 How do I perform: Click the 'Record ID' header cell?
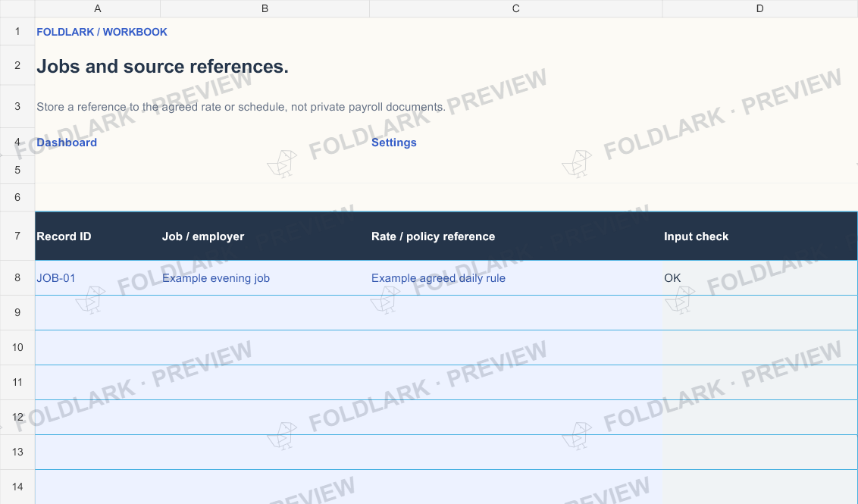pyautogui.click(x=98, y=236)
